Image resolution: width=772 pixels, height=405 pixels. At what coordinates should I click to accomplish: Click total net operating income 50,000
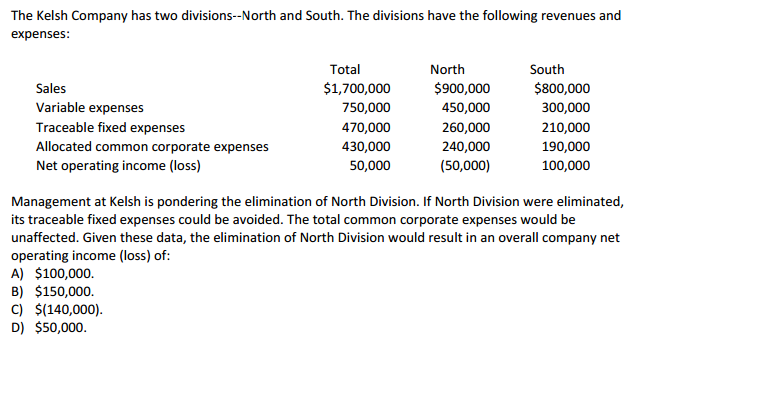(x=370, y=166)
